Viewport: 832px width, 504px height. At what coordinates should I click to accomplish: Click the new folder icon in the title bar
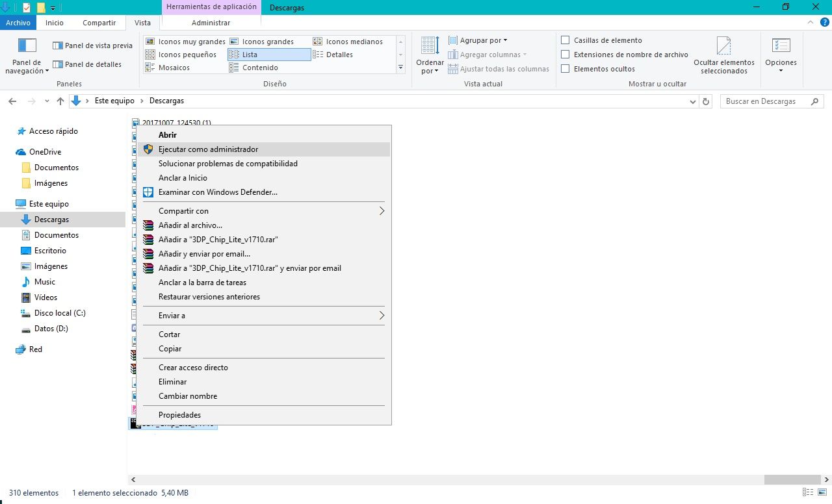[41, 8]
